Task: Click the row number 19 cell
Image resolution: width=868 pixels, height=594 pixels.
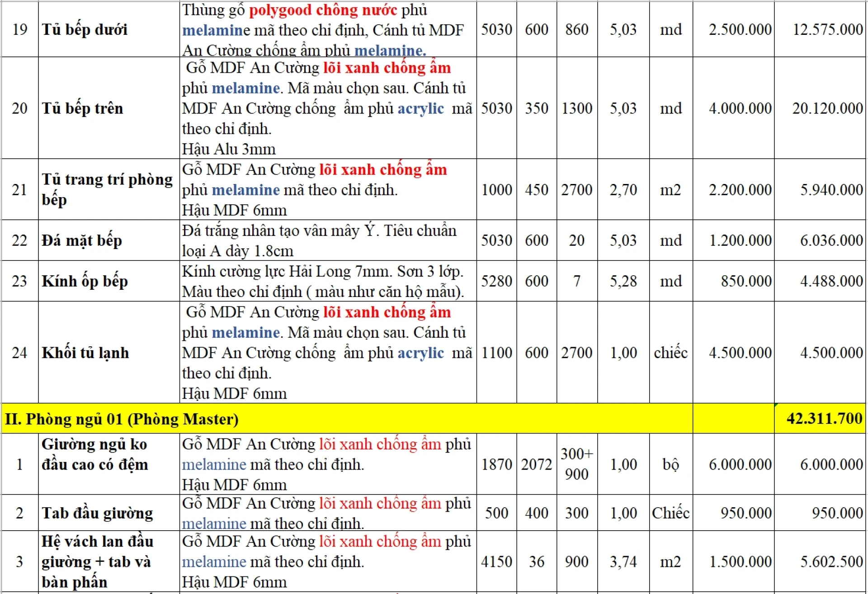Action: (x=20, y=30)
